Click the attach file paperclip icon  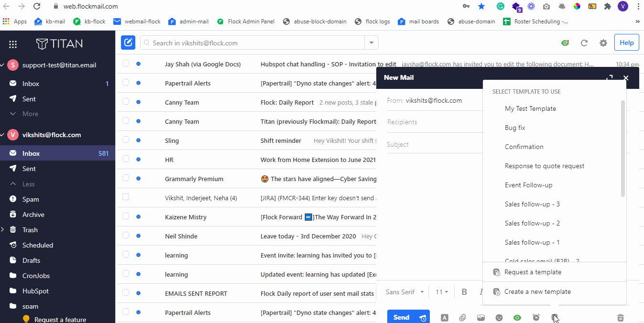pyautogui.click(x=462, y=318)
